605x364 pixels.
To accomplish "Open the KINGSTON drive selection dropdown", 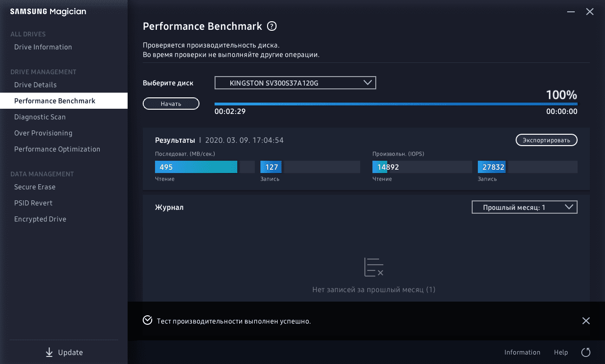I will (295, 83).
